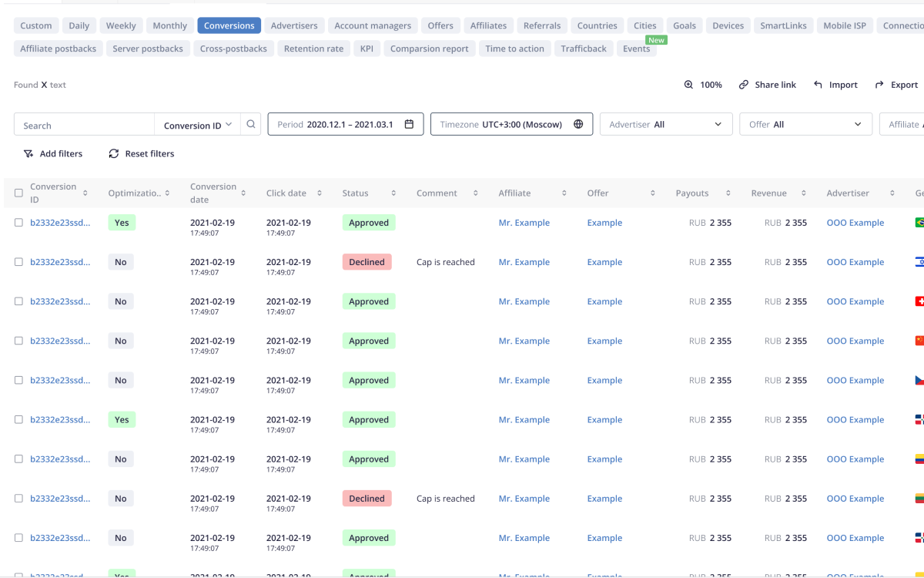This screenshot has width=924, height=578.
Task: Check the fifth row's conversion checkbox
Action: (x=18, y=380)
